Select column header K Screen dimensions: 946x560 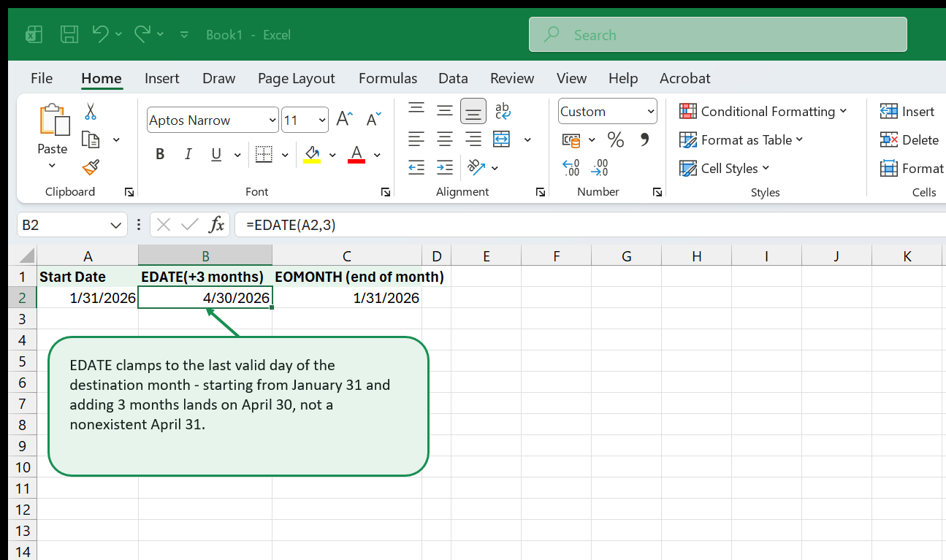[907, 256]
